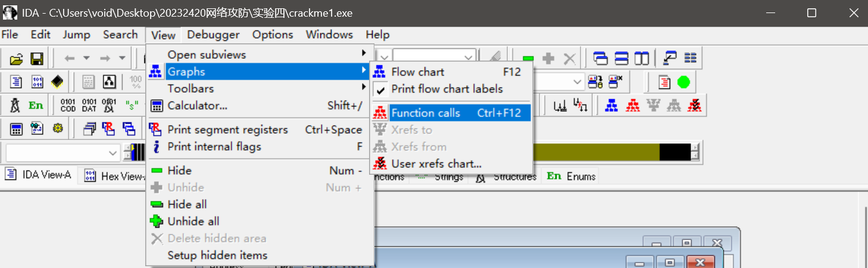Switch to the Strings tab
Image resolution: width=868 pixels, height=268 pixels.
tap(441, 176)
